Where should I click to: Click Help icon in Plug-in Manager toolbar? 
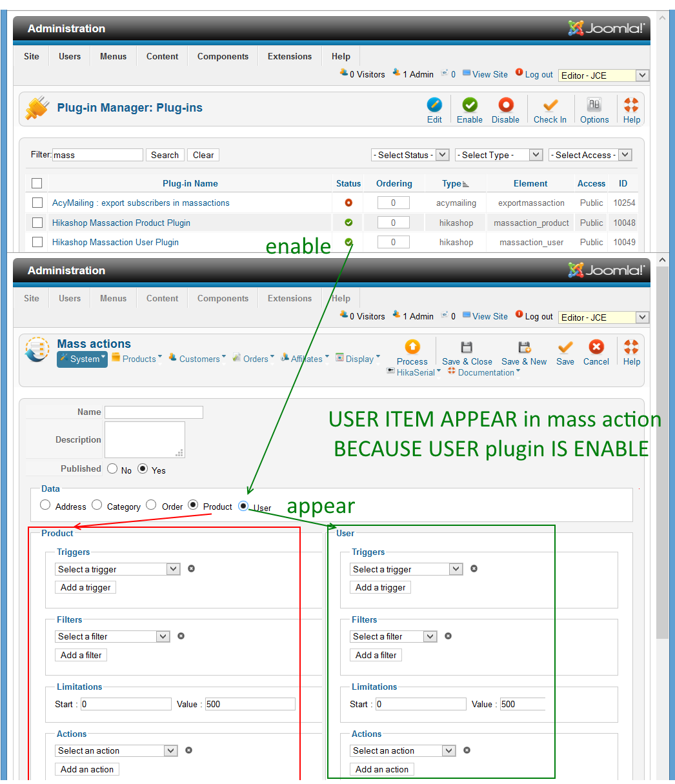(x=631, y=105)
